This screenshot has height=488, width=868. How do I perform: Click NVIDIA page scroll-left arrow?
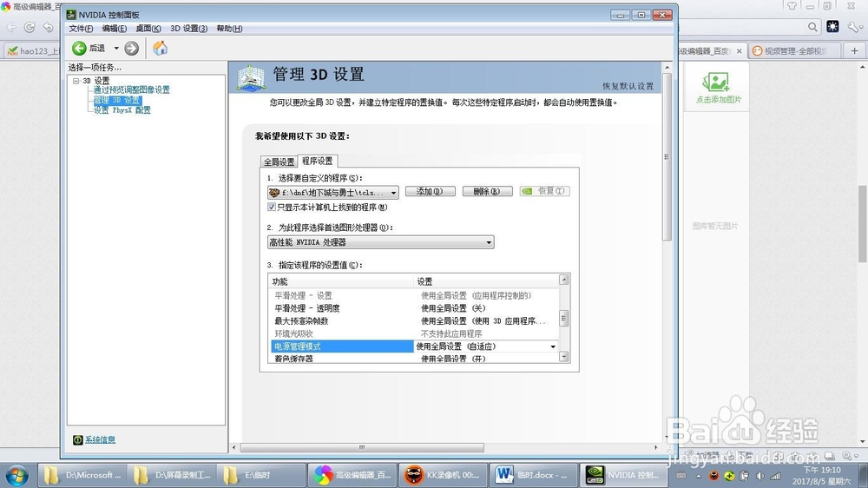[234, 447]
